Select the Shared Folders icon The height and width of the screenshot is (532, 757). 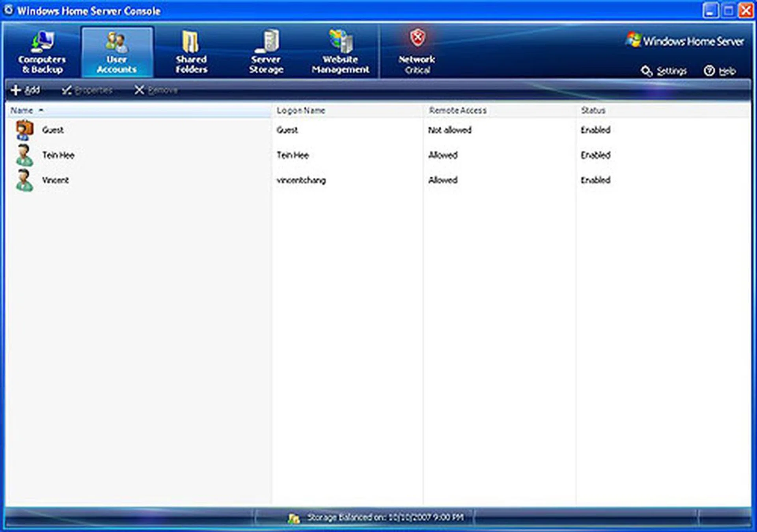pos(192,51)
